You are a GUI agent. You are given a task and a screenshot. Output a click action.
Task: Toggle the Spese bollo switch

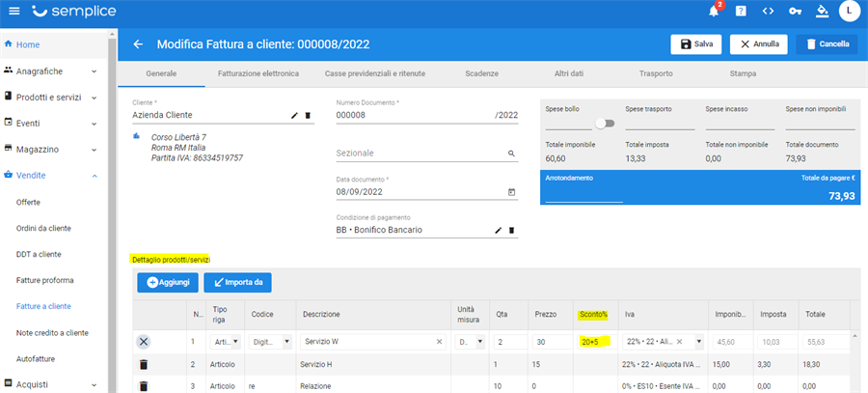tap(605, 124)
